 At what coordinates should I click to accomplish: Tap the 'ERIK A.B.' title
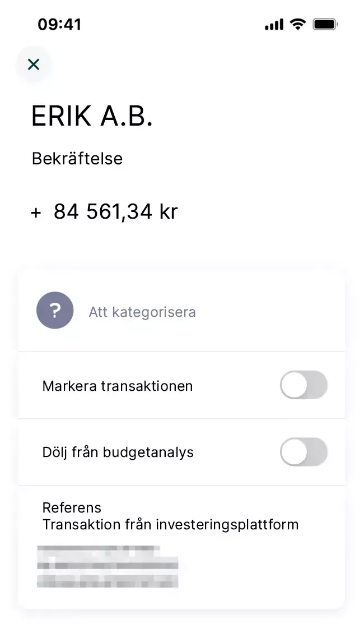pos(92,117)
